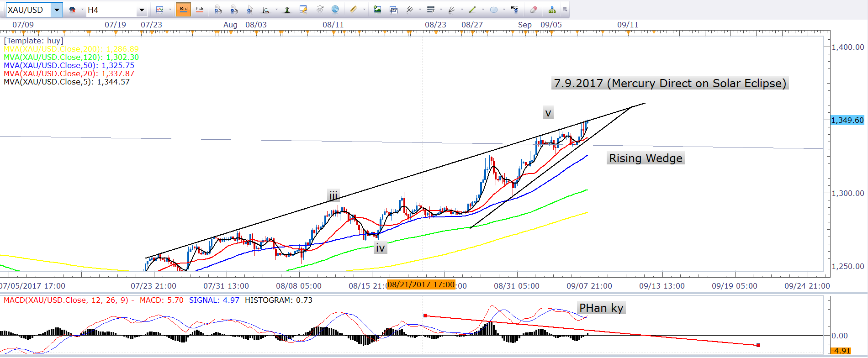868x358 pixels.
Task: Toggle Bid price display
Action: (184, 10)
